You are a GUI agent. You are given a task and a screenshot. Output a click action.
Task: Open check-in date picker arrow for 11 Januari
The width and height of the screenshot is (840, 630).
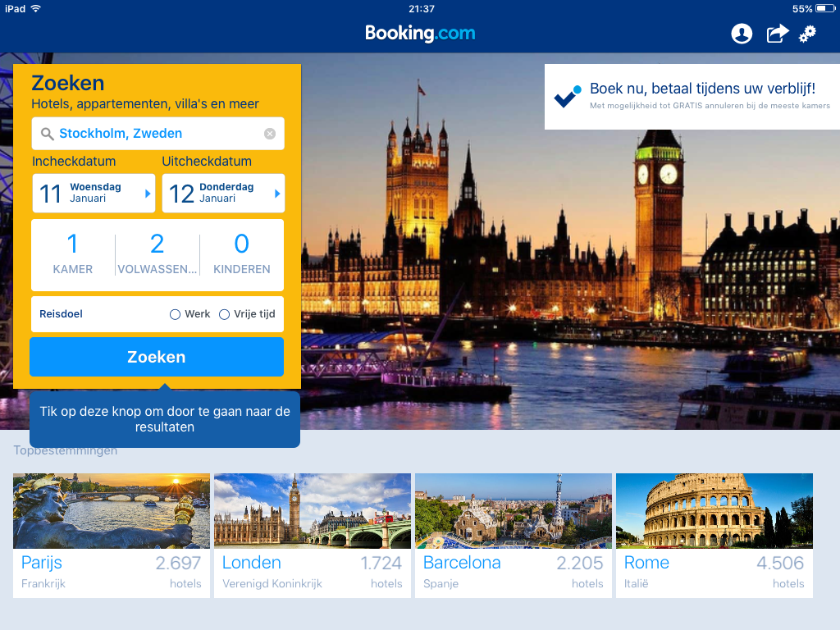(148, 194)
